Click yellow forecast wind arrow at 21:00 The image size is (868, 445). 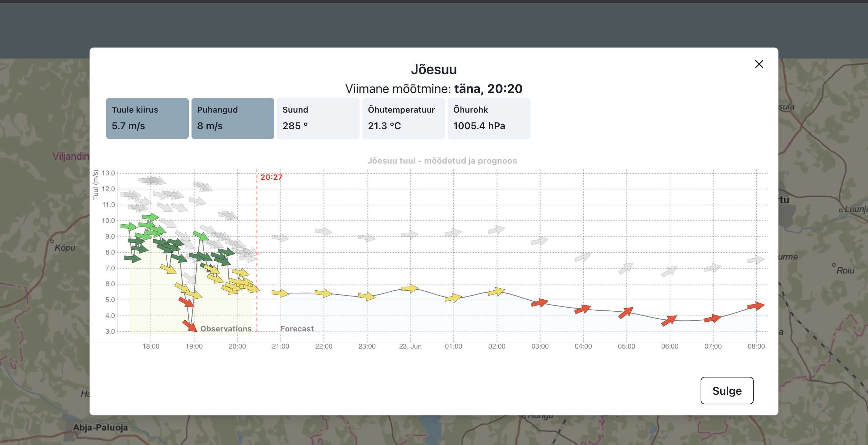pyautogui.click(x=280, y=293)
